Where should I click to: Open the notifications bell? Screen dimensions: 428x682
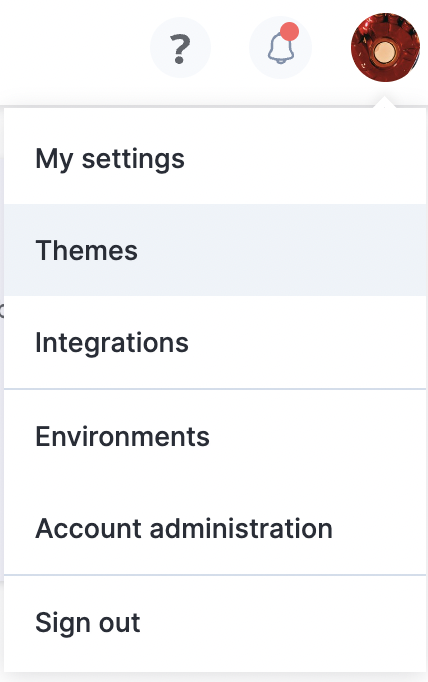point(281,48)
